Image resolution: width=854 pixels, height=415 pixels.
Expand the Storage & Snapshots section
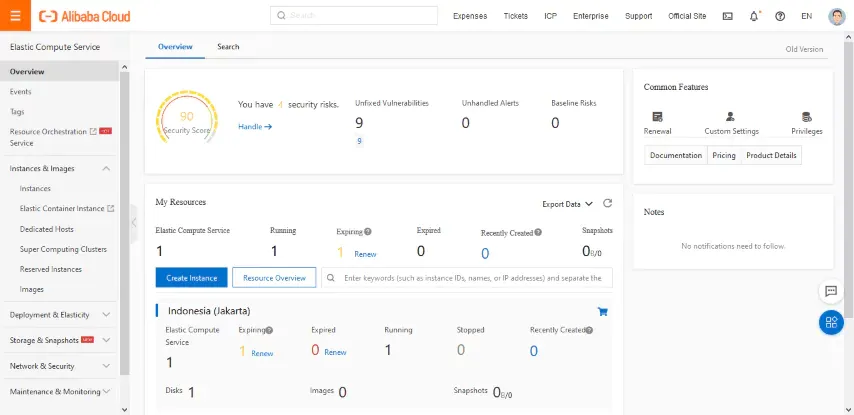pyautogui.click(x=106, y=340)
